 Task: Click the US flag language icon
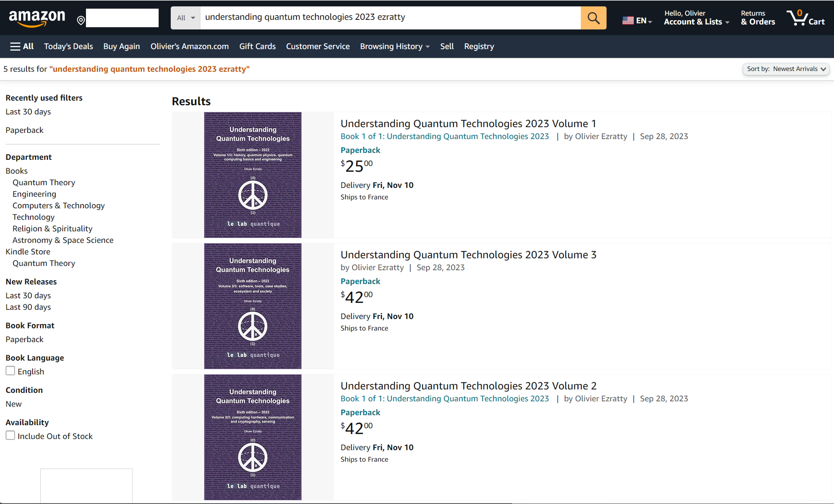pos(628,21)
